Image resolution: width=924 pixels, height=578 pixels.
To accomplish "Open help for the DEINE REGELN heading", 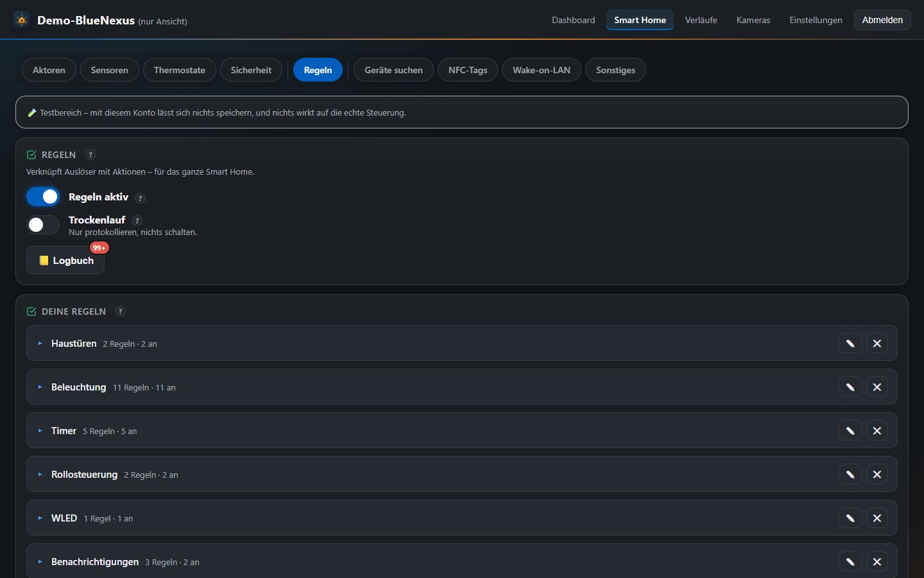I will tap(120, 311).
